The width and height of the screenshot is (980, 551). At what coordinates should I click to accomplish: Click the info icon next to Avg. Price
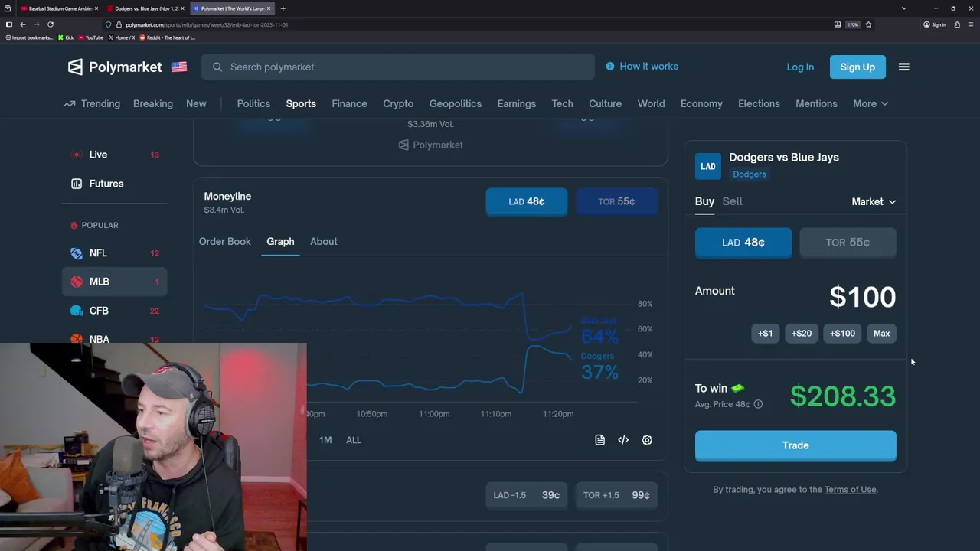[x=758, y=404]
